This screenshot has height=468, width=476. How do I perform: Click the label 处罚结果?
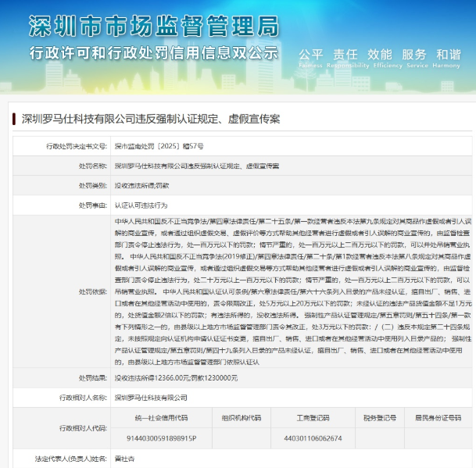(x=92, y=378)
